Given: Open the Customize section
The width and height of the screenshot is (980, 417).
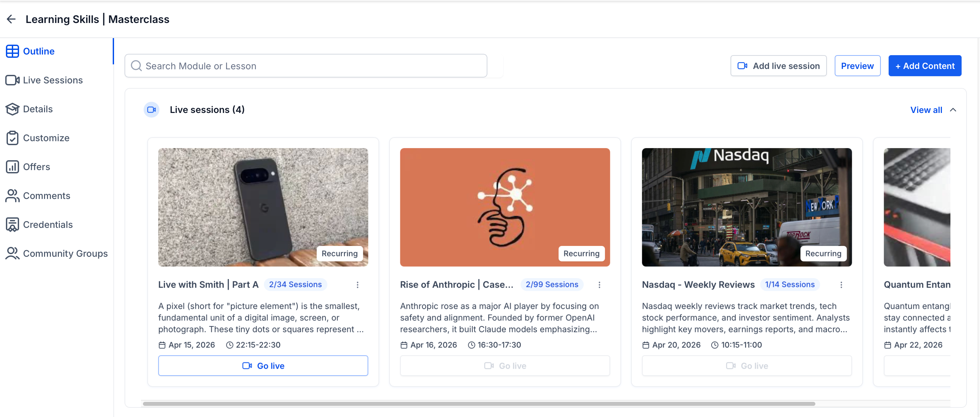Looking at the screenshot, I should coord(12,138).
